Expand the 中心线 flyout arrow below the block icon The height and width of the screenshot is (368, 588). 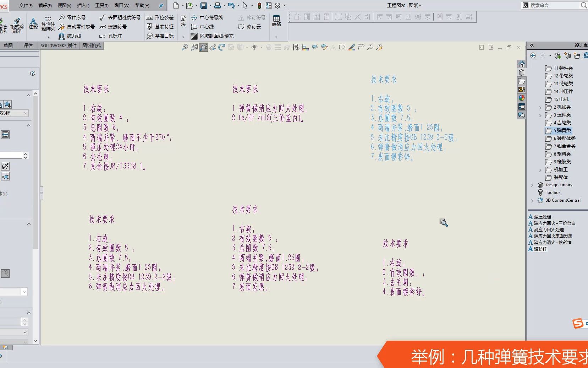(x=182, y=36)
